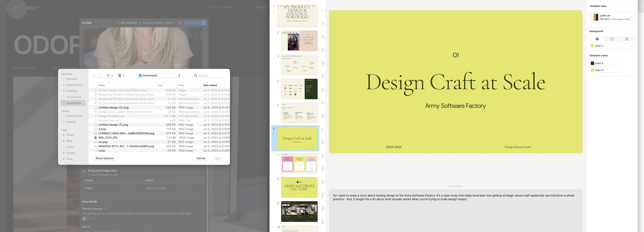Select slide 9 photo thumbnail
Screen dimensions: 644x232
(x=299, y=212)
